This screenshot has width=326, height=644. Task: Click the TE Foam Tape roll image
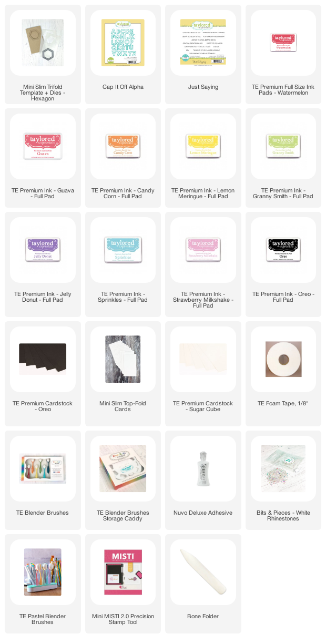coord(283,359)
